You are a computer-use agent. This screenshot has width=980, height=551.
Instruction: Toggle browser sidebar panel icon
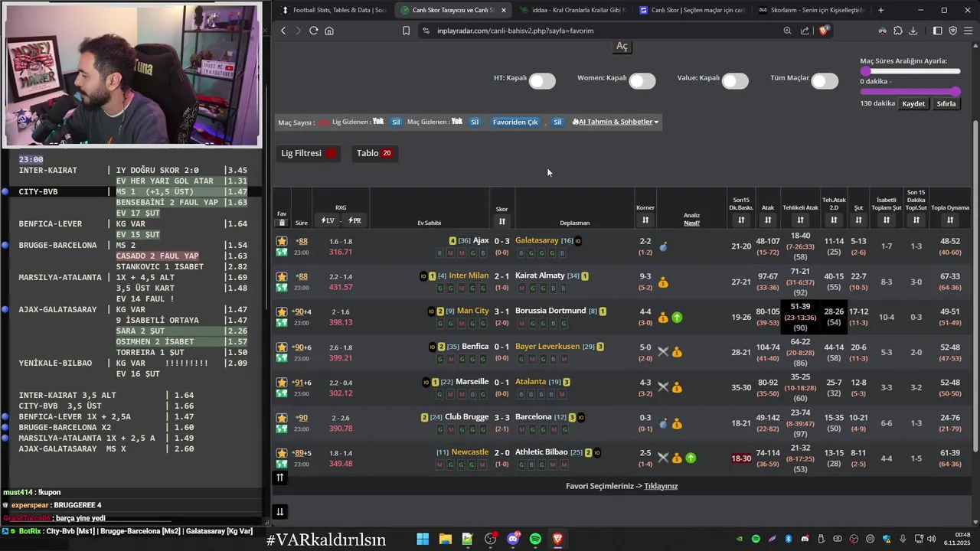[937, 31]
